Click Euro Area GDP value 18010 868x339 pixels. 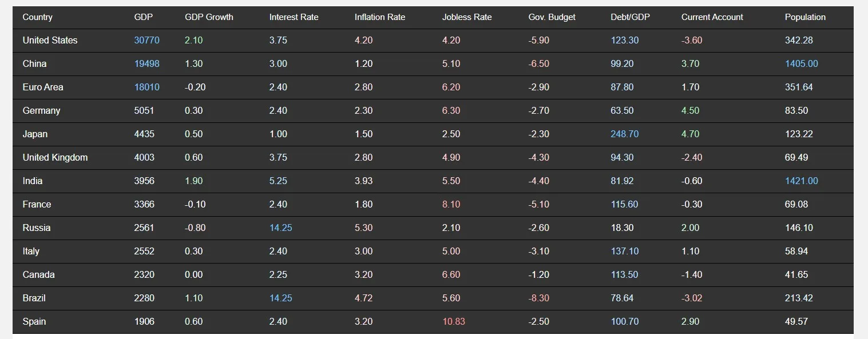147,87
